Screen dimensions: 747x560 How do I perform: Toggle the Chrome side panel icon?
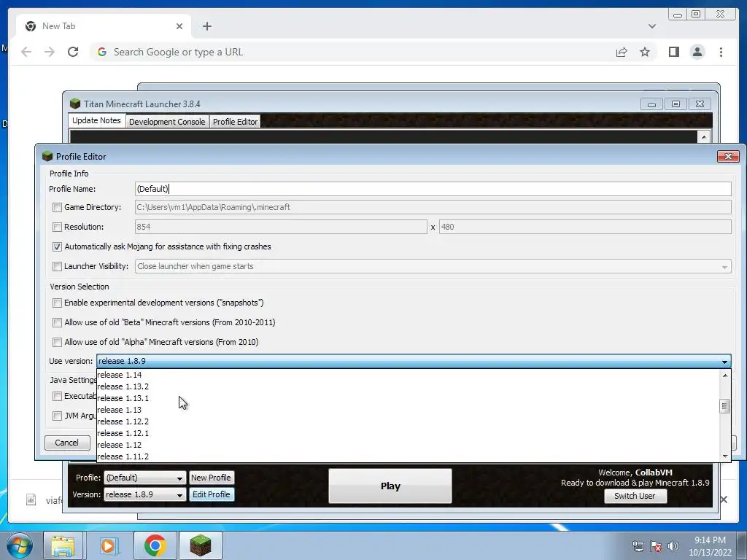tap(673, 52)
